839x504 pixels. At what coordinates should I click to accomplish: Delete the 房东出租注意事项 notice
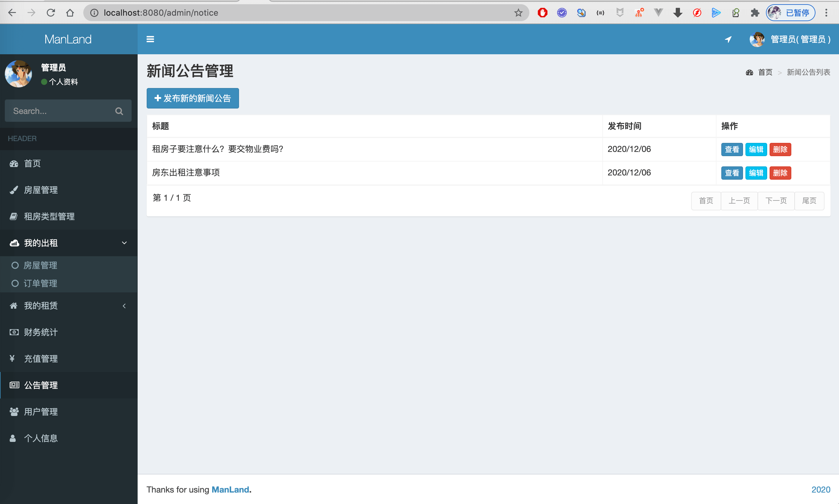[780, 173]
